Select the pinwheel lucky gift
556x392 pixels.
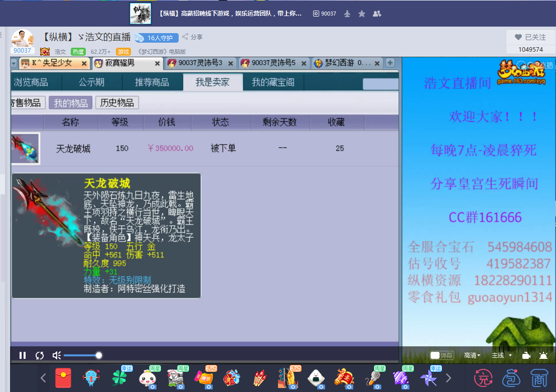[x=429, y=378]
